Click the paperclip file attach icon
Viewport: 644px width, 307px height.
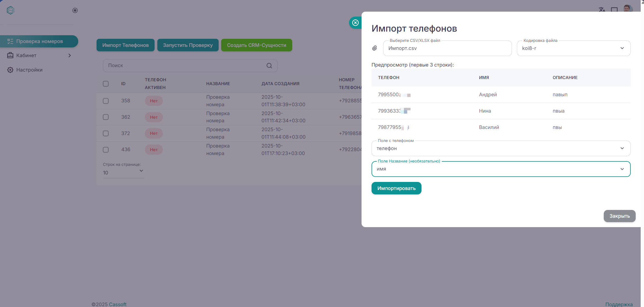coord(375,48)
